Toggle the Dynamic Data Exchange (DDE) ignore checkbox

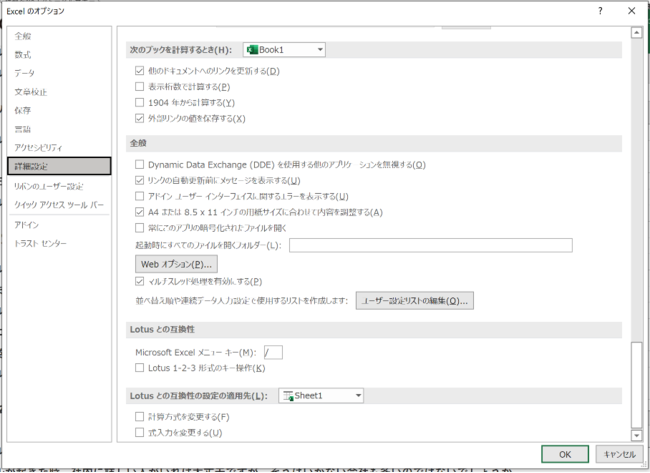click(x=139, y=165)
